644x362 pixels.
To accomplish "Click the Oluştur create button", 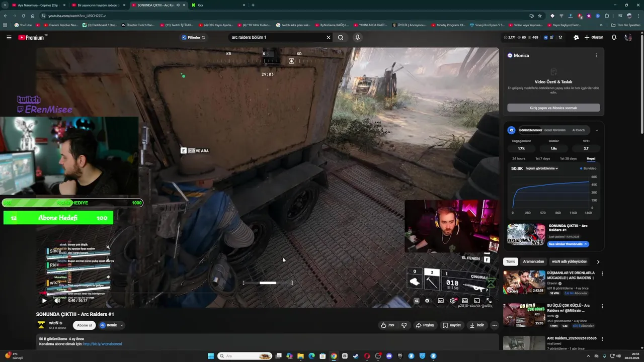I will pyautogui.click(x=594, y=37).
